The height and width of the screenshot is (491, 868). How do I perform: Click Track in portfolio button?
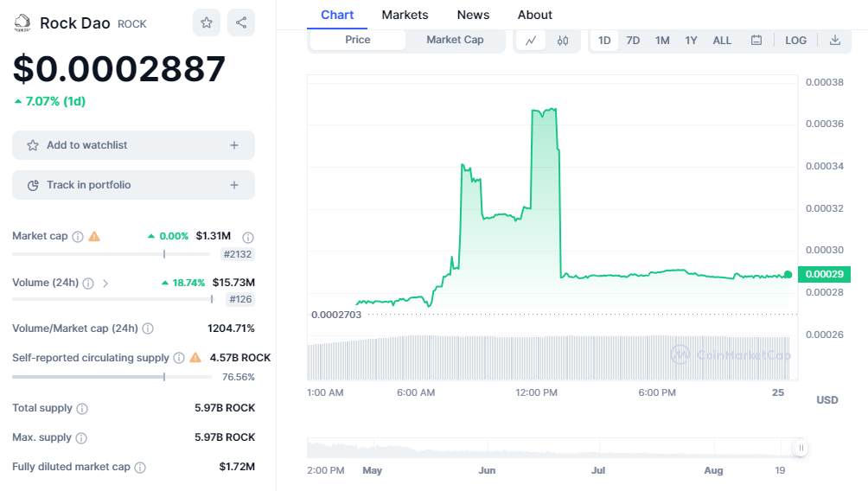click(133, 185)
